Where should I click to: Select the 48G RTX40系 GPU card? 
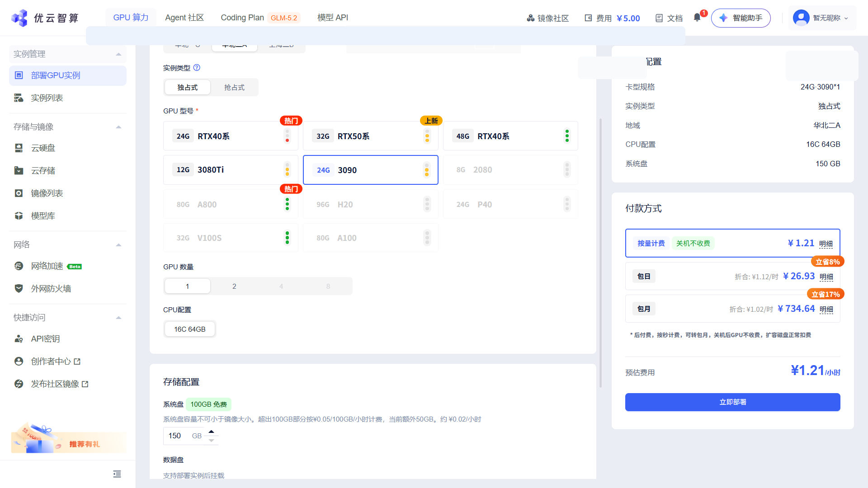(x=510, y=136)
